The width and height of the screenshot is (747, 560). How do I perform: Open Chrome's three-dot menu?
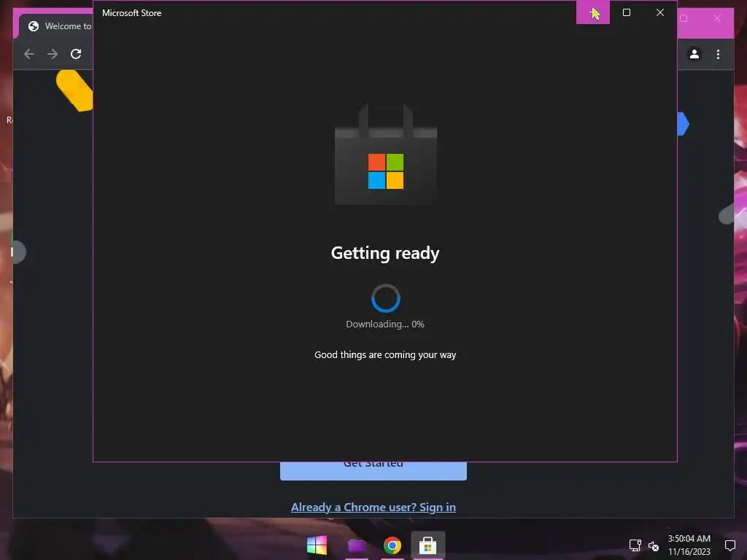(x=718, y=54)
